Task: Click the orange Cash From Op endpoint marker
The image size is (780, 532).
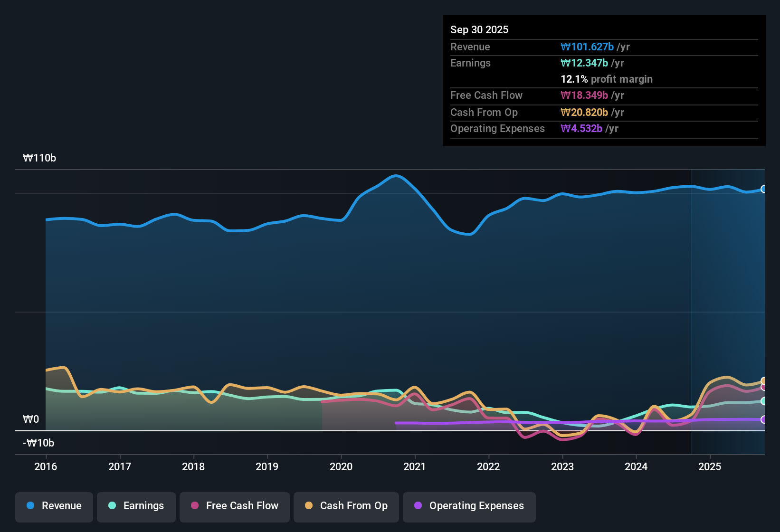Action: click(764, 380)
